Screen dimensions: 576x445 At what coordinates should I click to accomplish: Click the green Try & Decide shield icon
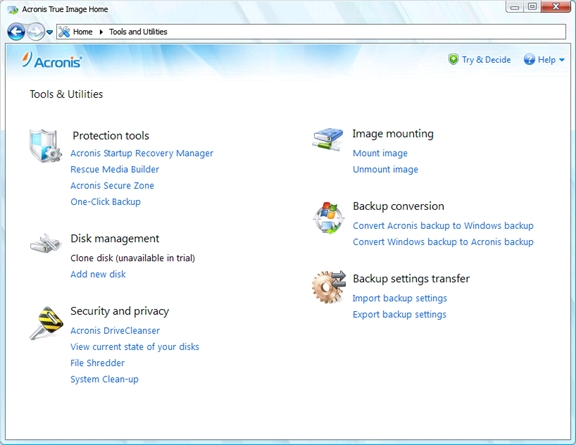453,60
